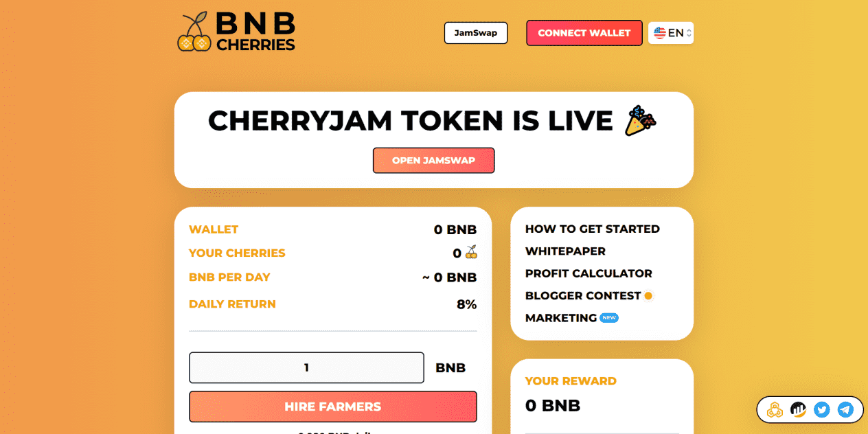Click the party popper emoji icon
This screenshot has height=434, width=868.
click(640, 121)
